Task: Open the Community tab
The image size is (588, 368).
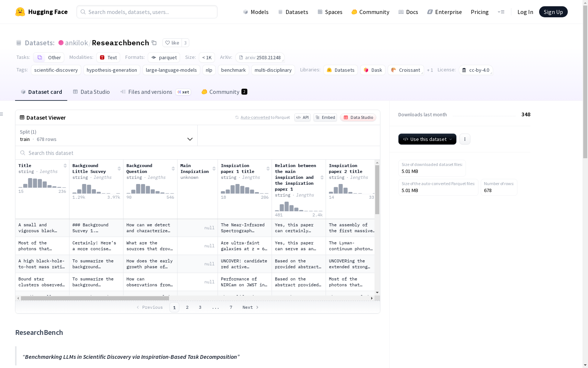Action: (x=224, y=92)
